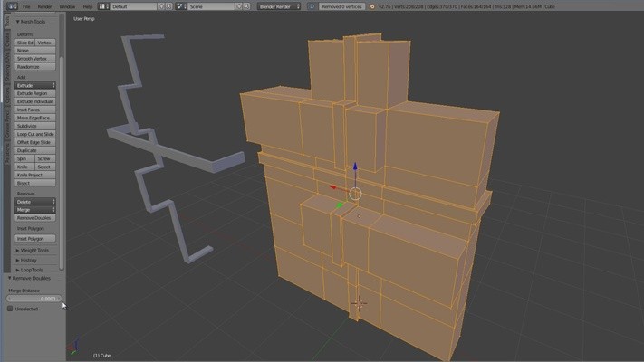Select the Tools tab
The width and height of the screenshot is (644, 362).
(7, 22)
